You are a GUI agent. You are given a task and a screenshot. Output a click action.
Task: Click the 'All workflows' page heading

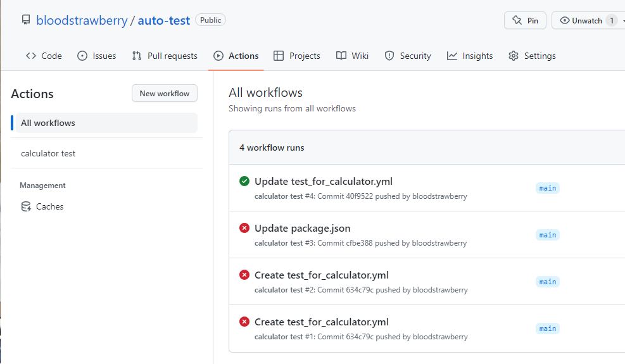point(266,92)
